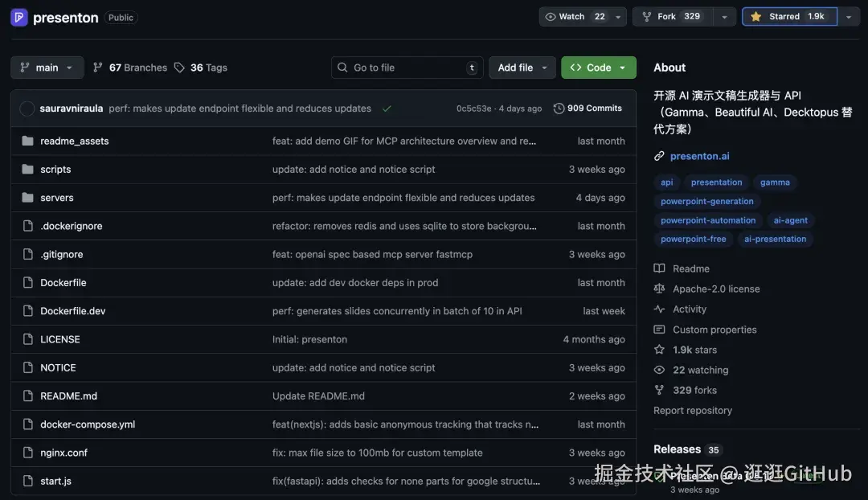Select the api topic tag
Viewport: 868px width, 500px height.
666,182
